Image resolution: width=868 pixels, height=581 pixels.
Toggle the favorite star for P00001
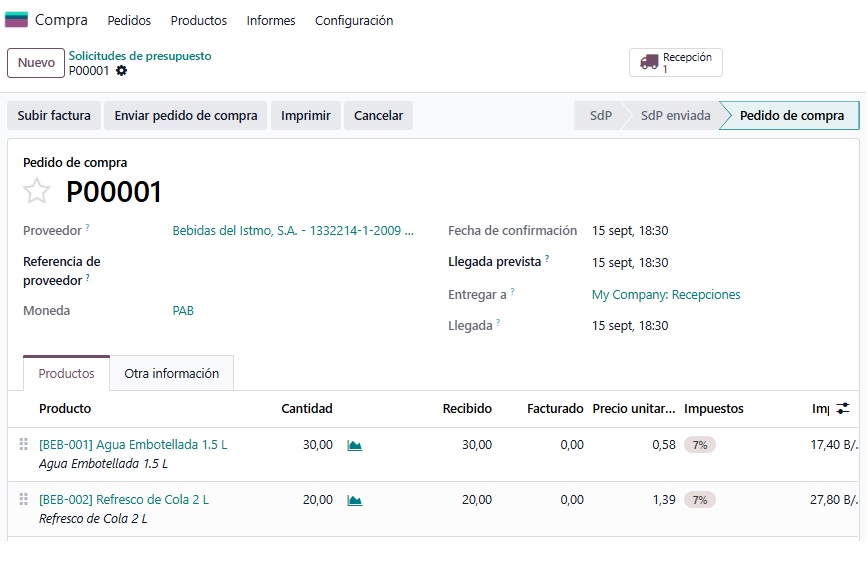(37, 191)
